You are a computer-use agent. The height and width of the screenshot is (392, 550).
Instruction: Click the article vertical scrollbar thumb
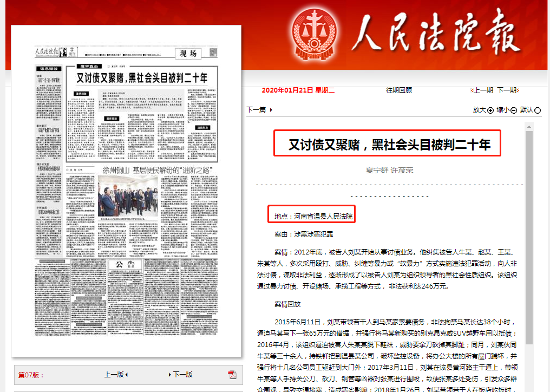point(529,238)
